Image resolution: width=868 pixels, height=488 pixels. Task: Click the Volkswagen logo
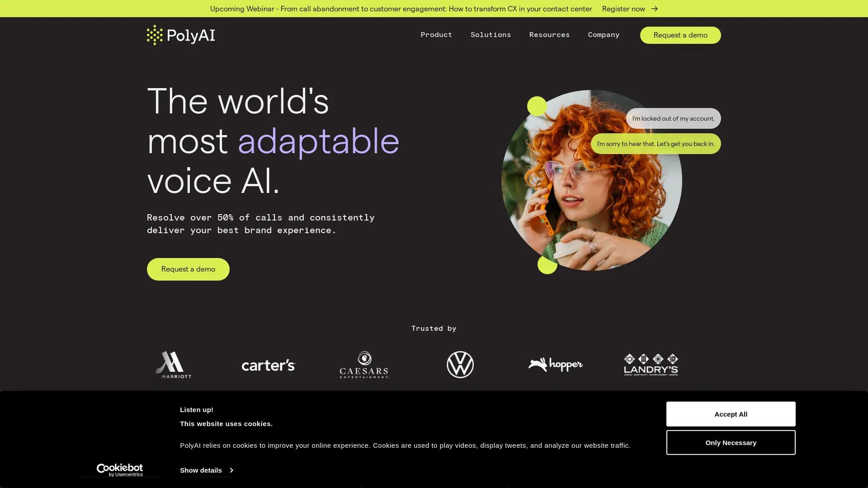[460, 365]
